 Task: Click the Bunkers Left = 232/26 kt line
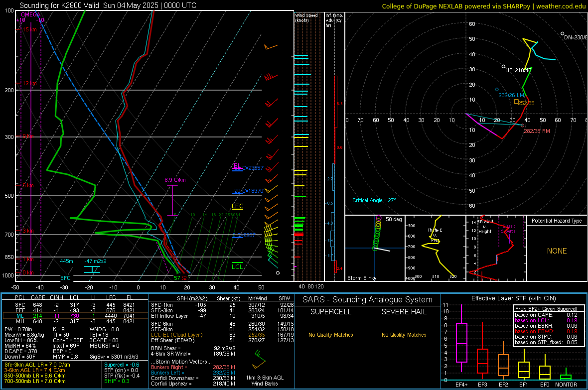click(193, 373)
